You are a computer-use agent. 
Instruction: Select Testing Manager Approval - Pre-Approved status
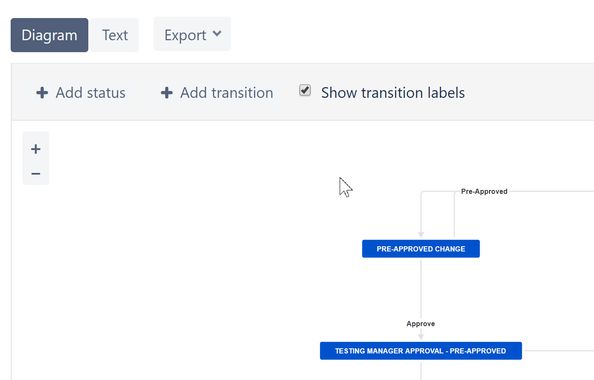coord(421,351)
